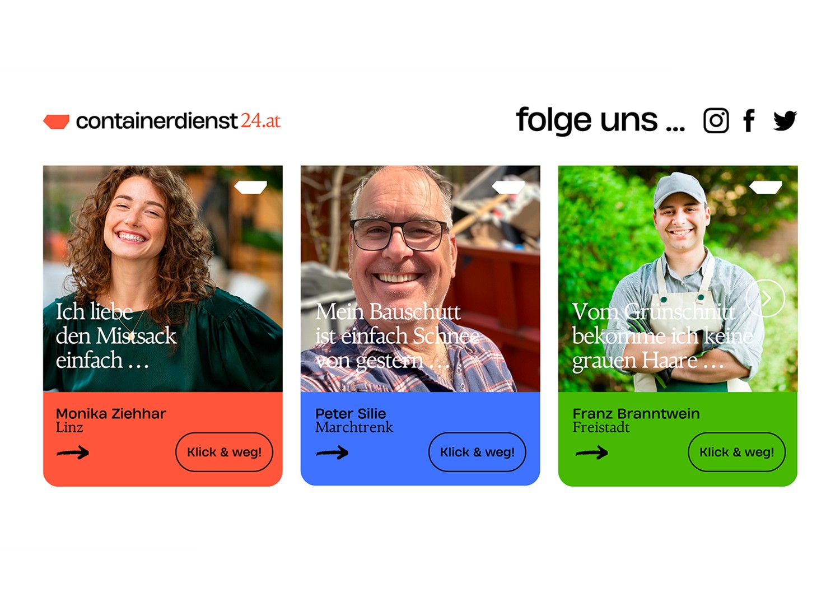Click the arrow under Franz Branntwein
This screenshot has height=616, width=840.
591,452
